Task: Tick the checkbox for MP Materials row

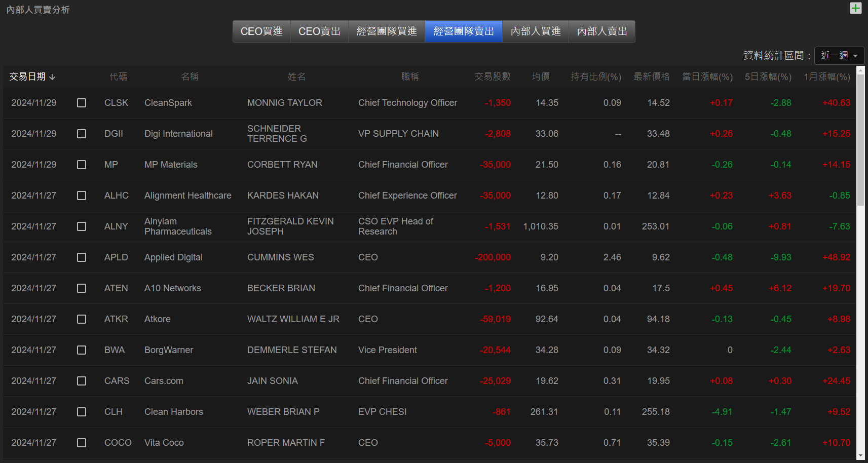Action: click(x=82, y=165)
